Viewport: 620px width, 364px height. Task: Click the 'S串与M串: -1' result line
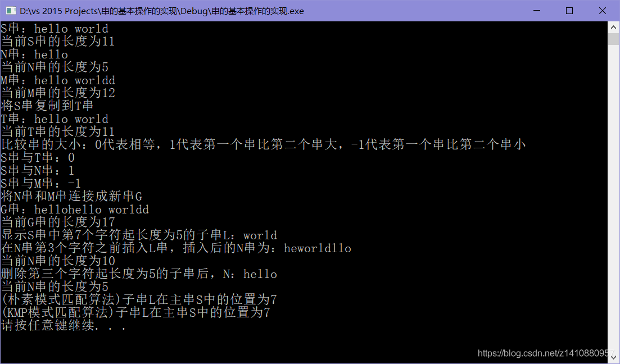point(40,183)
